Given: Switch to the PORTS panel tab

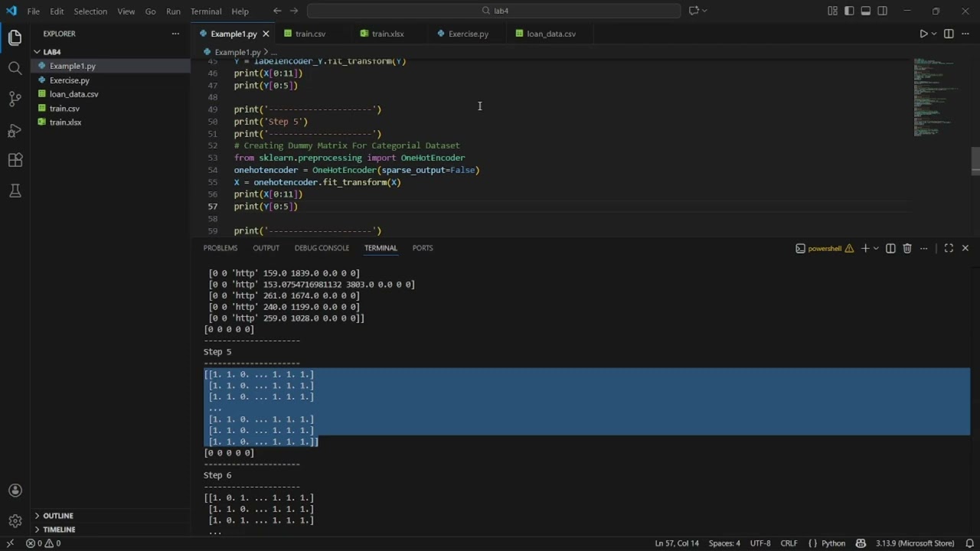Looking at the screenshot, I should click(x=423, y=248).
